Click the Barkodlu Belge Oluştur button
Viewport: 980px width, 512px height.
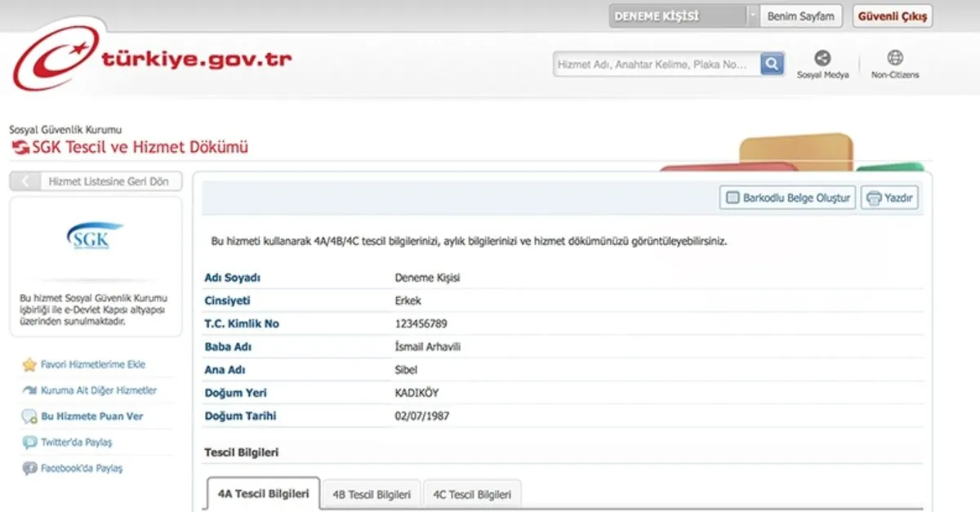click(x=787, y=198)
